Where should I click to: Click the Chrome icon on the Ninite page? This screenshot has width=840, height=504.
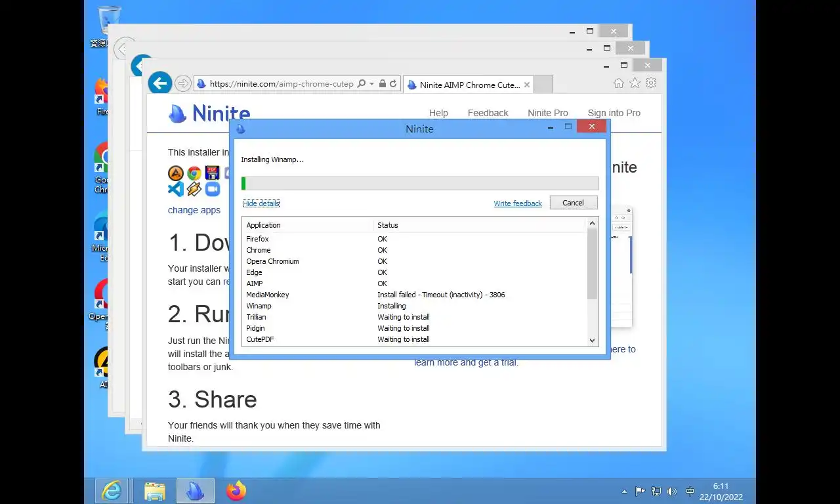click(x=194, y=173)
